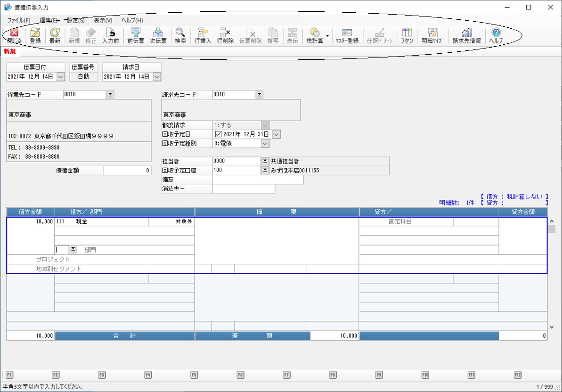Click the 請求先情報 toolbar icon
The height and width of the screenshot is (392, 562).
click(x=466, y=36)
